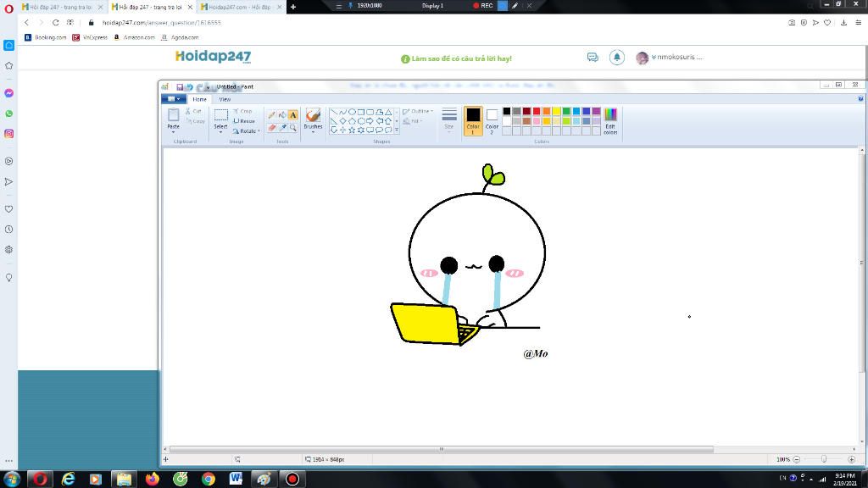
Task: Open the nmokosuris user menu
Action: point(676,57)
